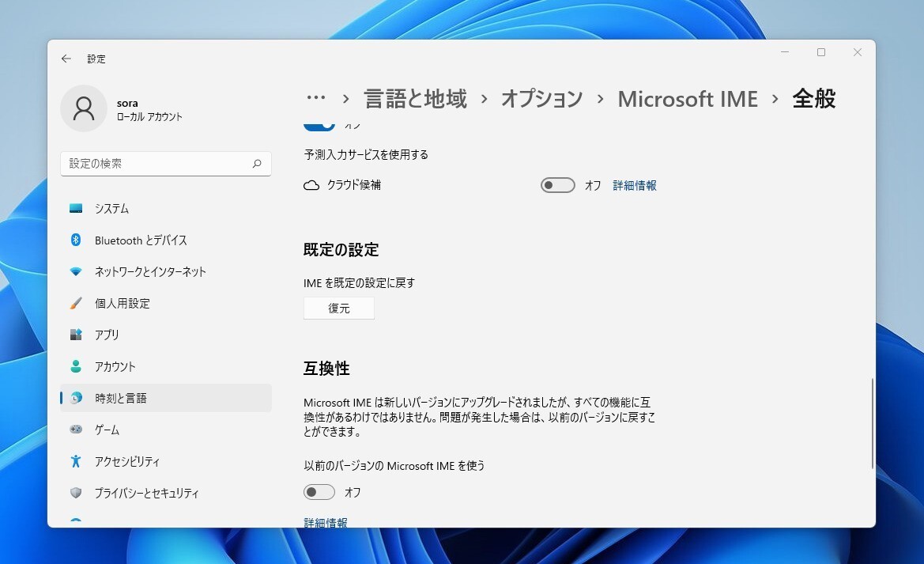This screenshot has height=564, width=924.
Task: Go to Microsoft IME breadcrumb
Action: (687, 99)
